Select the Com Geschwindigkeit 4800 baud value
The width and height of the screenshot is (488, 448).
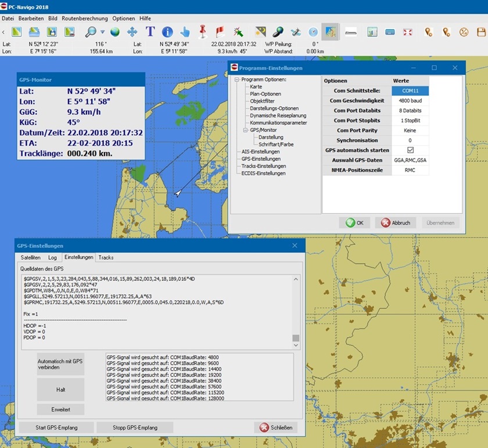click(411, 100)
